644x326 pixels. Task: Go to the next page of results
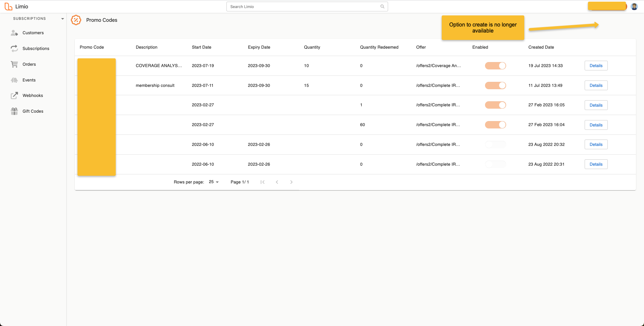point(291,182)
